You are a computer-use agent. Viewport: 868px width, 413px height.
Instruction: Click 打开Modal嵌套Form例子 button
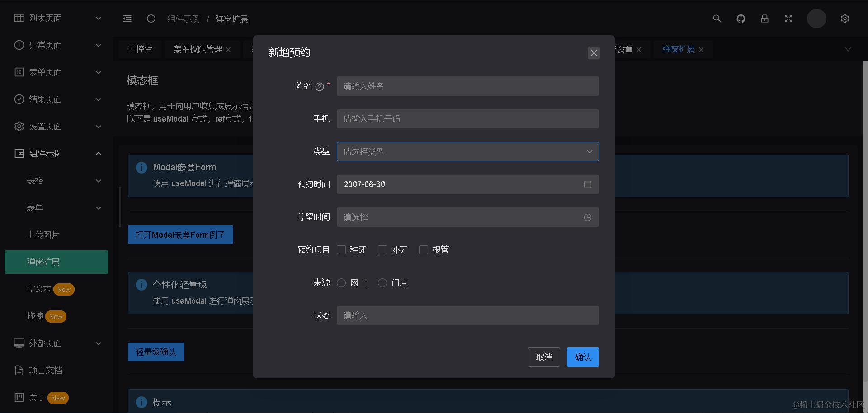[x=180, y=235]
